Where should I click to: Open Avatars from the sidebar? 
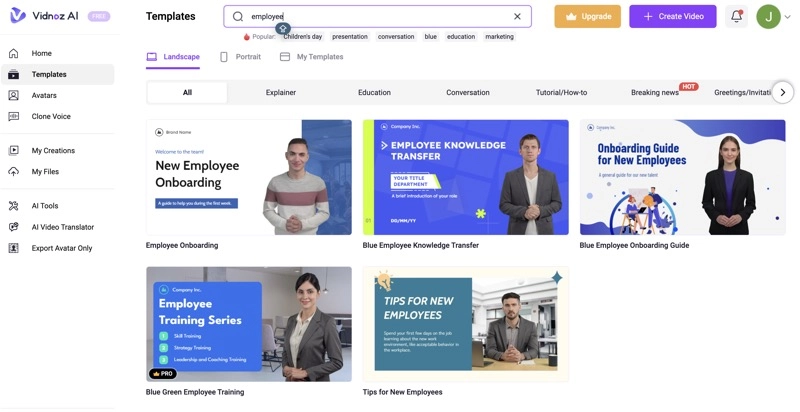point(44,95)
